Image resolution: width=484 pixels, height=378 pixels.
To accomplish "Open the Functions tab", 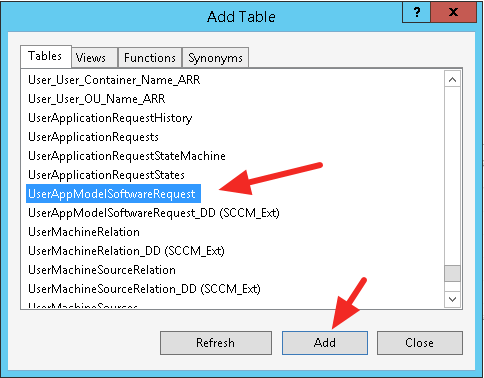I will [x=150, y=58].
